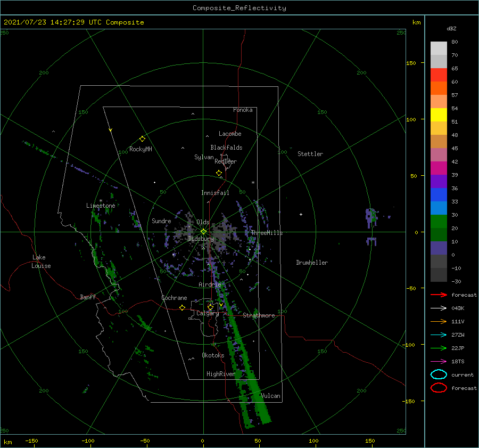Click the 04DK legend label
The width and height of the screenshot is (479, 448).
(x=458, y=308)
